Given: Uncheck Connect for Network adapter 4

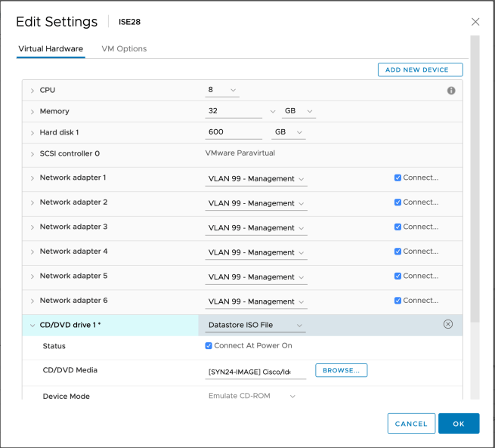Looking at the screenshot, I should tap(398, 252).
